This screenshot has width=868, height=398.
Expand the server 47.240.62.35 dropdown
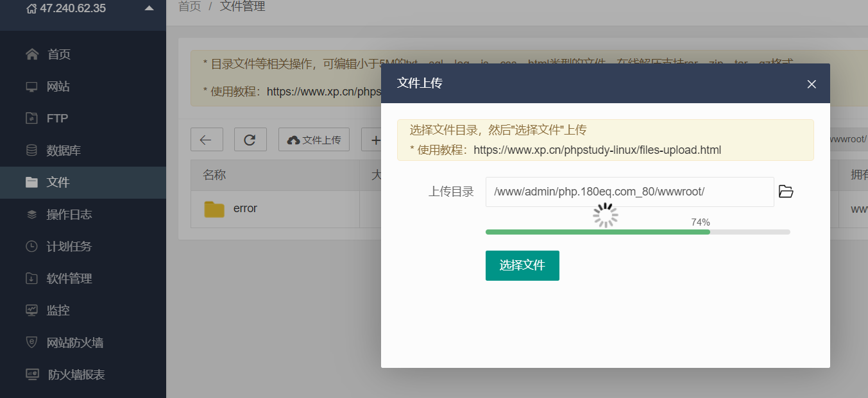149,8
